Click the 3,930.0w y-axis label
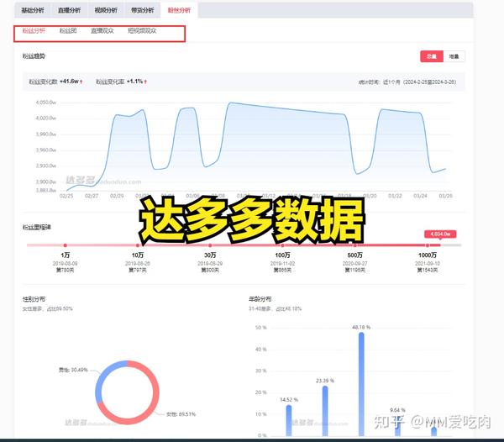This screenshot has width=504, height=442. point(45,166)
